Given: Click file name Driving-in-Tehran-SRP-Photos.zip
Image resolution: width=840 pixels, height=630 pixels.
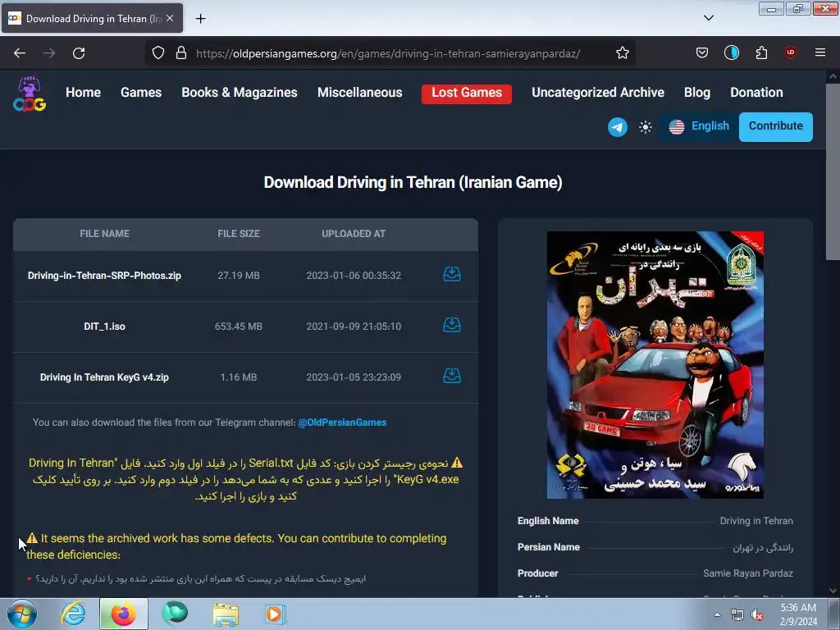Looking at the screenshot, I should point(104,276).
